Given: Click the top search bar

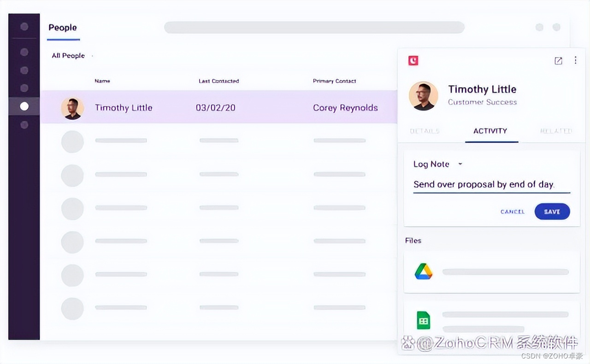Looking at the screenshot, I should point(314,27).
